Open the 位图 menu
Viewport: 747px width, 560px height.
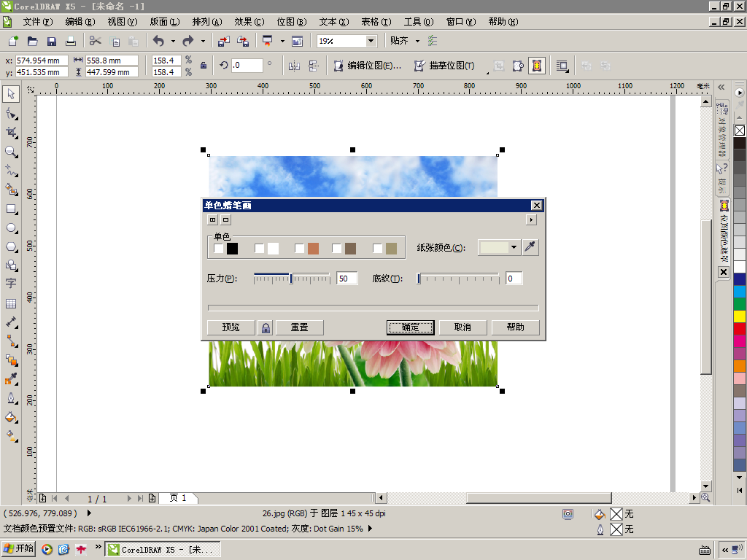pyautogui.click(x=292, y=21)
